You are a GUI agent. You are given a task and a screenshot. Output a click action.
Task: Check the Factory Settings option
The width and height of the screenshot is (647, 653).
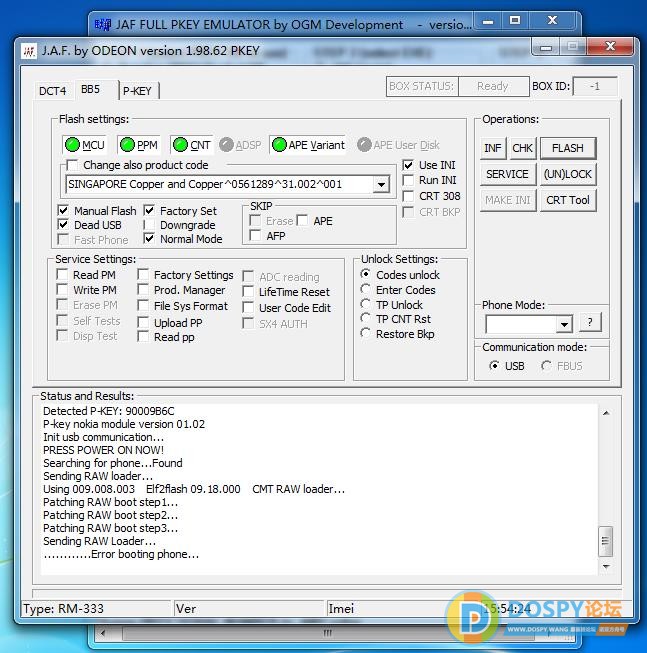tap(143, 275)
